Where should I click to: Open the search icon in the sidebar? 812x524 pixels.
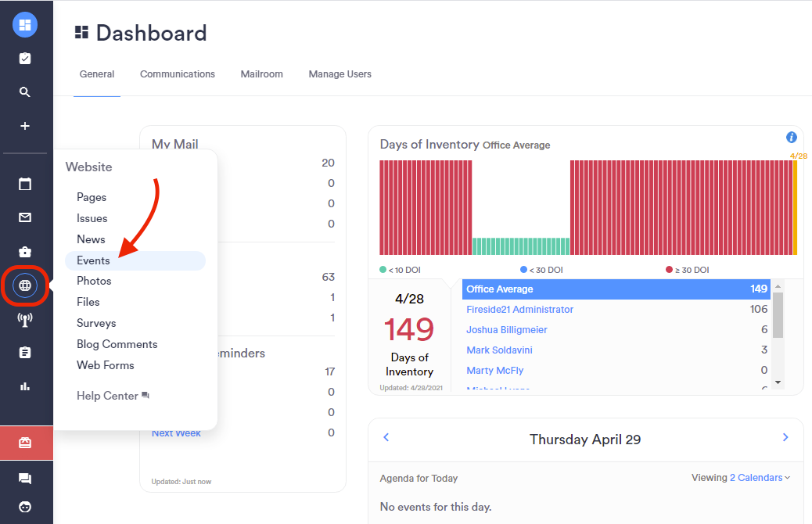click(x=24, y=92)
